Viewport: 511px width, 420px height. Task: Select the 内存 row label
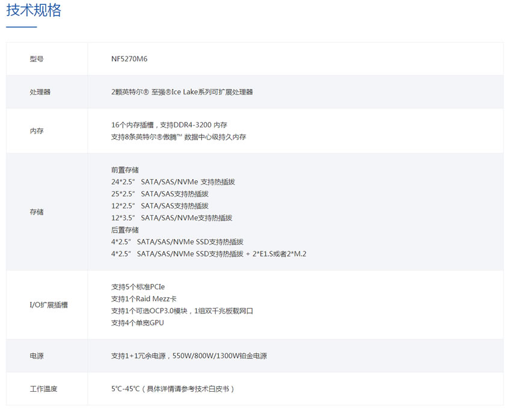point(37,131)
